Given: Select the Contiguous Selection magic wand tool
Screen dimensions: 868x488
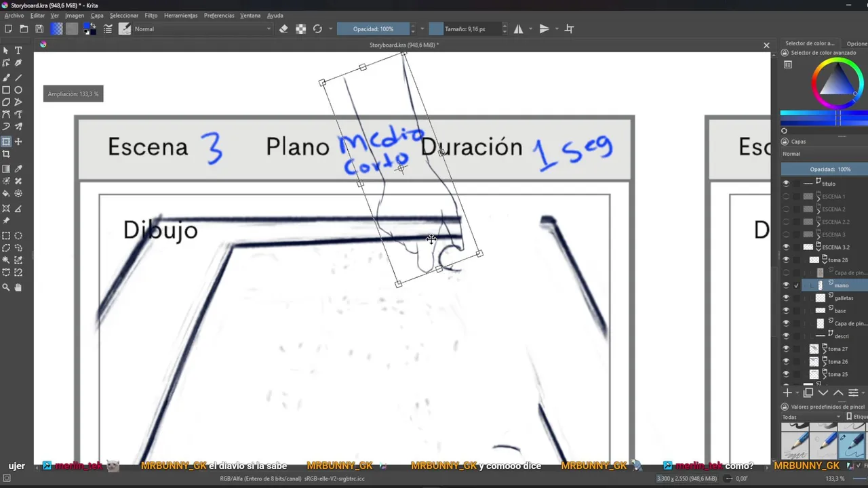Looking at the screenshot, I should [6, 260].
